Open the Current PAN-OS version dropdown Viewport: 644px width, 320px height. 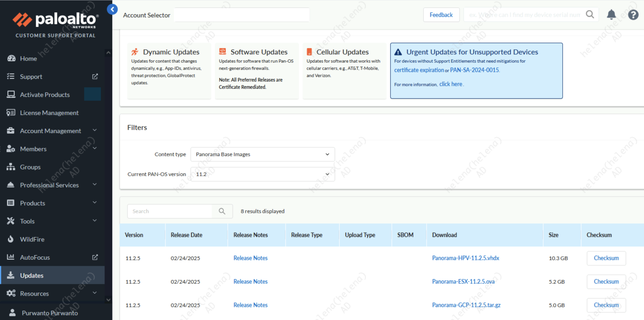pyautogui.click(x=262, y=174)
